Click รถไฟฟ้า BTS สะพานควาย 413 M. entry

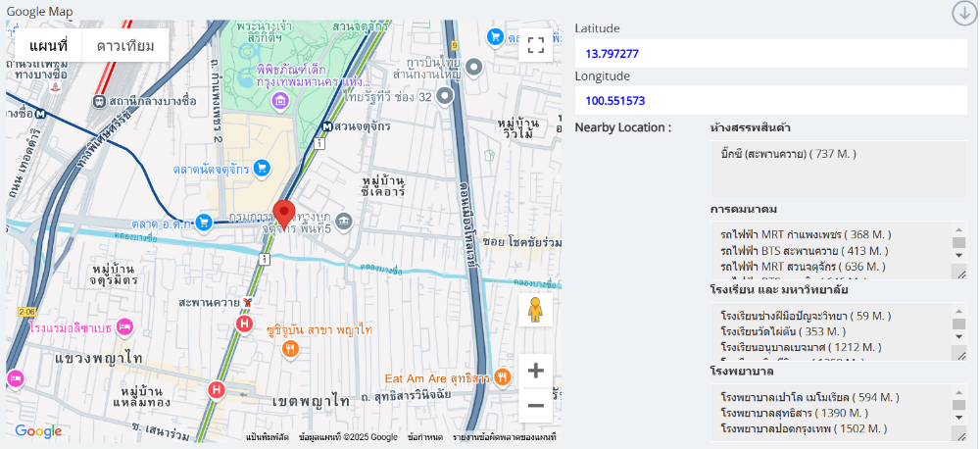click(x=804, y=251)
